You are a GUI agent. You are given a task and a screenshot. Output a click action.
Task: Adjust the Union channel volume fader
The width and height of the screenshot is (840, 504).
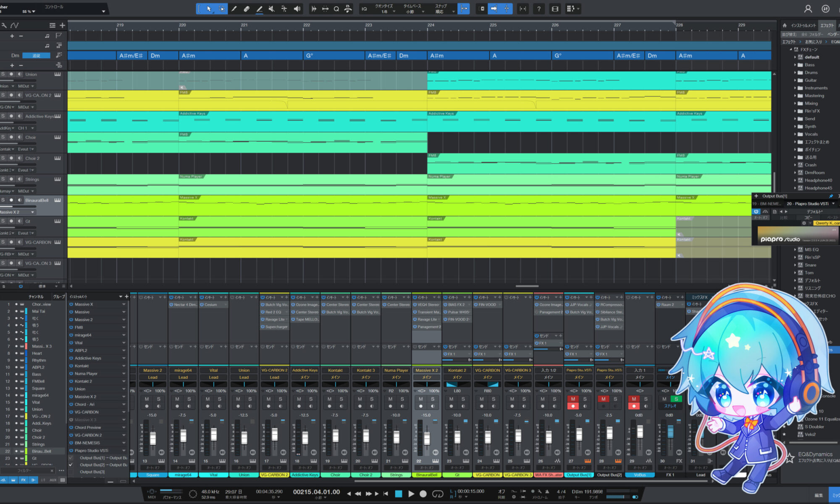pos(244,438)
